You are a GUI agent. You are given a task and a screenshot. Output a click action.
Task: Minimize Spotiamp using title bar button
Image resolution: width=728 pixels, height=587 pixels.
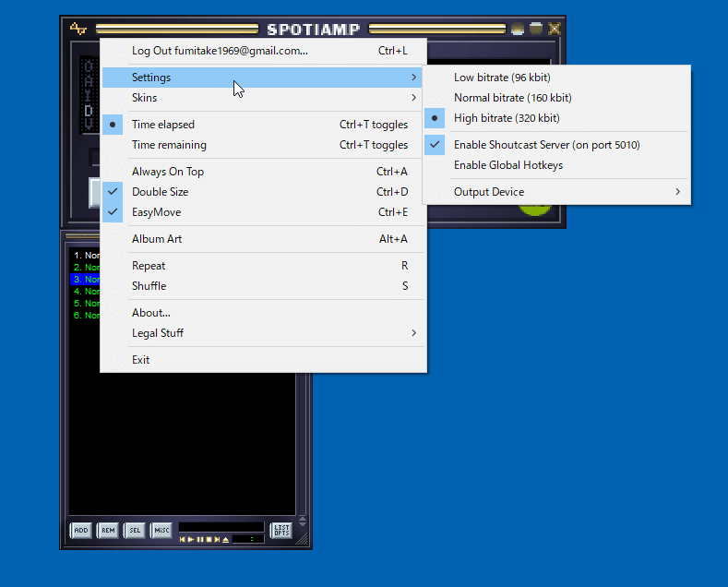coord(518,29)
